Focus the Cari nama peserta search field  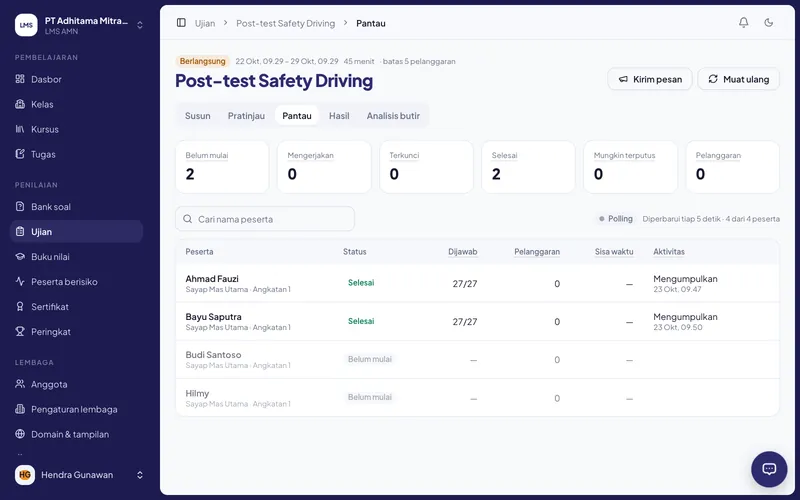tap(265, 219)
